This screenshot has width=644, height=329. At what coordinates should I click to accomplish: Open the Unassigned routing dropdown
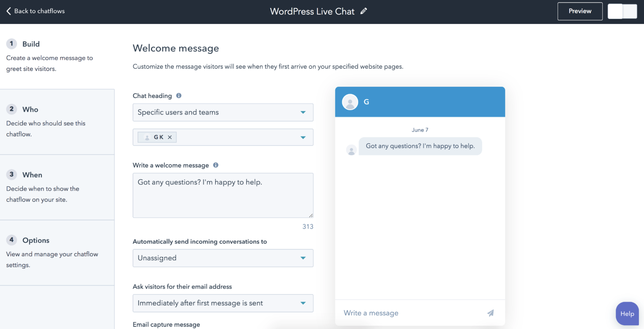tap(223, 258)
